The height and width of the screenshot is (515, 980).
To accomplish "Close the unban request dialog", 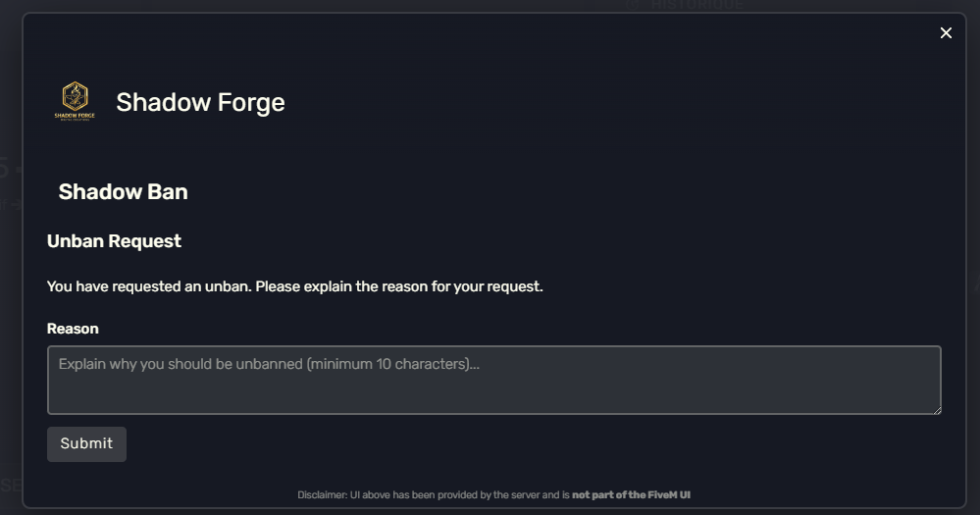I will pos(946,33).
